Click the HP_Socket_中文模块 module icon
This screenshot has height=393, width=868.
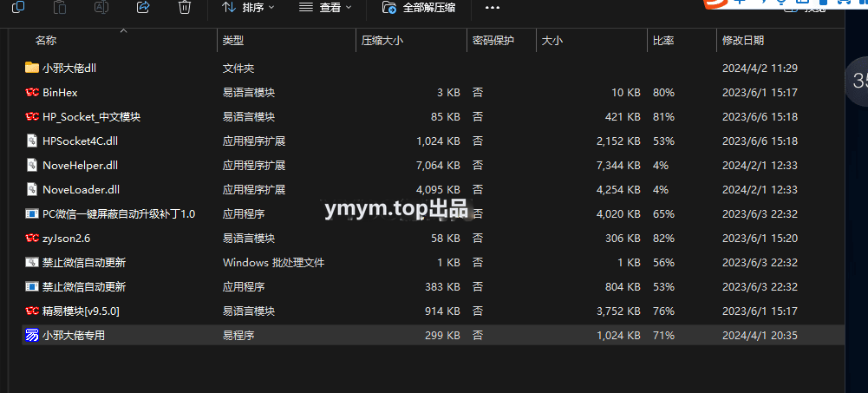click(x=32, y=117)
